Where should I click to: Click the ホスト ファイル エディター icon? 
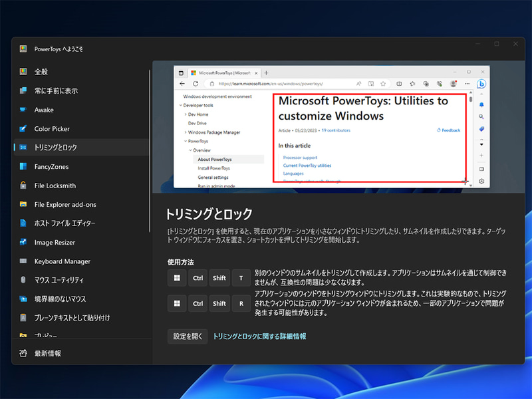tap(23, 223)
